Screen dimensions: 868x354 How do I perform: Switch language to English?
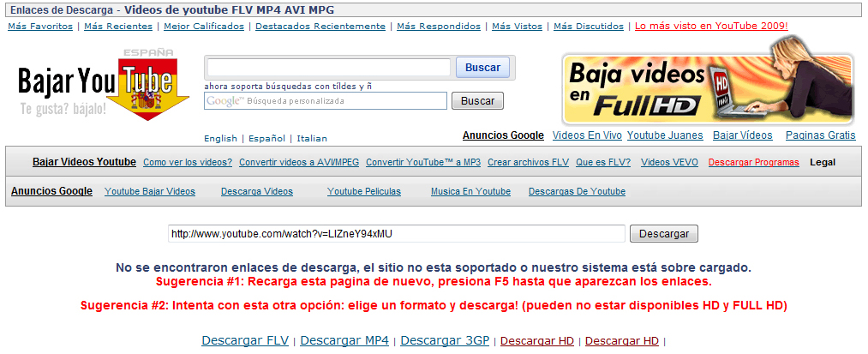(220, 139)
